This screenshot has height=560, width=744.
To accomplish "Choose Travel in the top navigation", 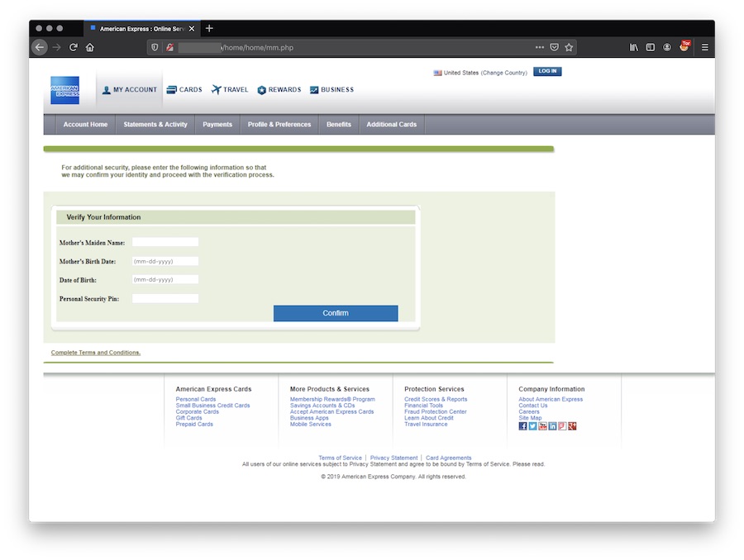I will click(x=230, y=90).
